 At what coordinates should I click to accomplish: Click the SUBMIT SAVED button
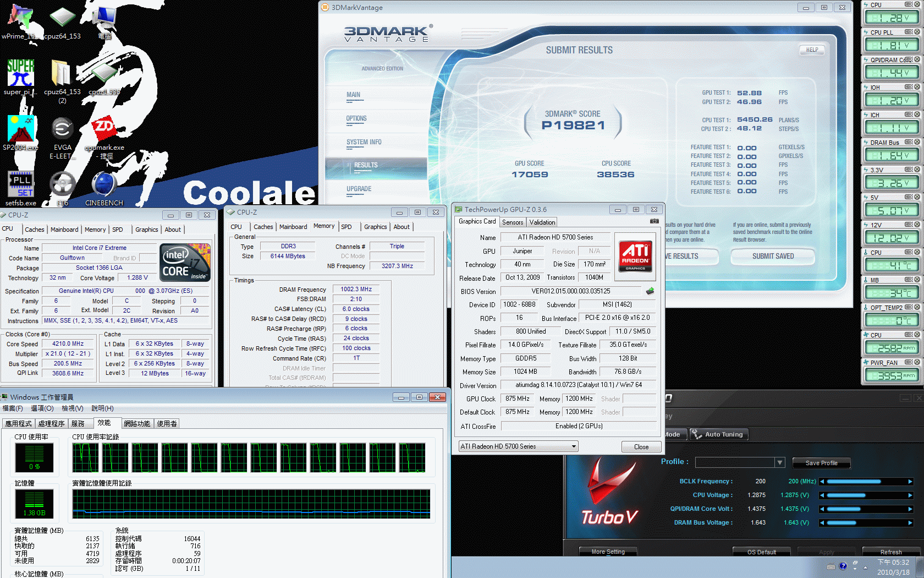pos(773,256)
